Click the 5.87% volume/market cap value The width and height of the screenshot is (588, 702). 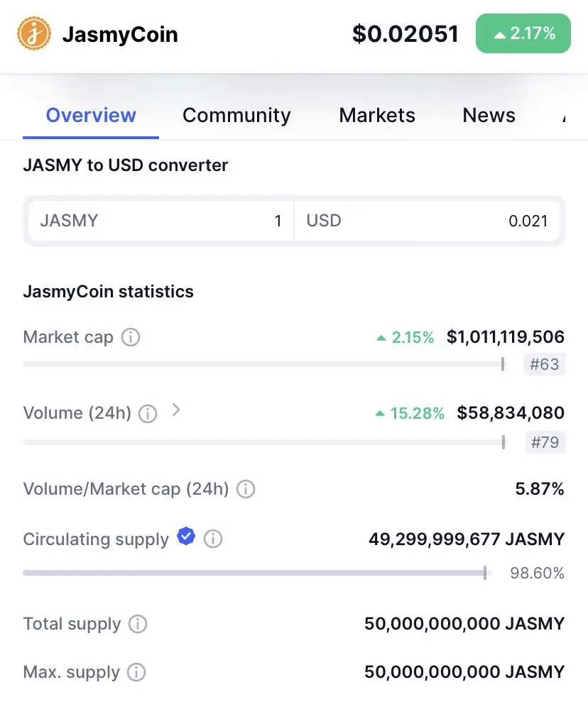(540, 488)
